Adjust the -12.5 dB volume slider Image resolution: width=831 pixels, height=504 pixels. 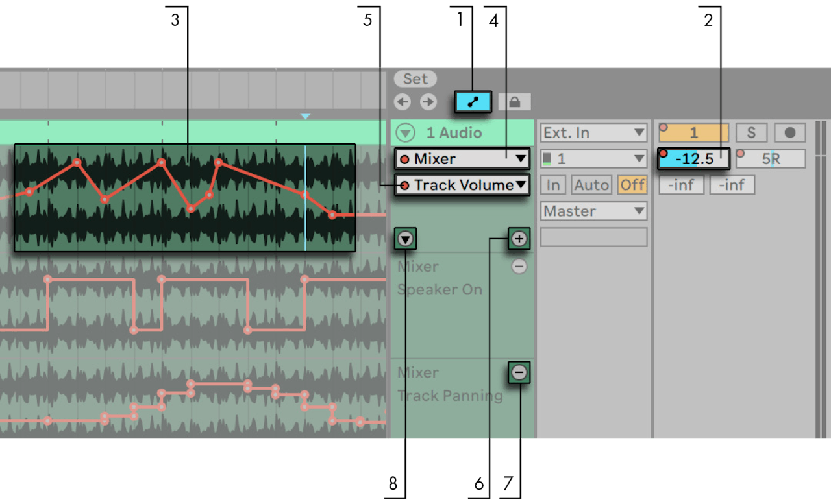[x=693, y=158]
